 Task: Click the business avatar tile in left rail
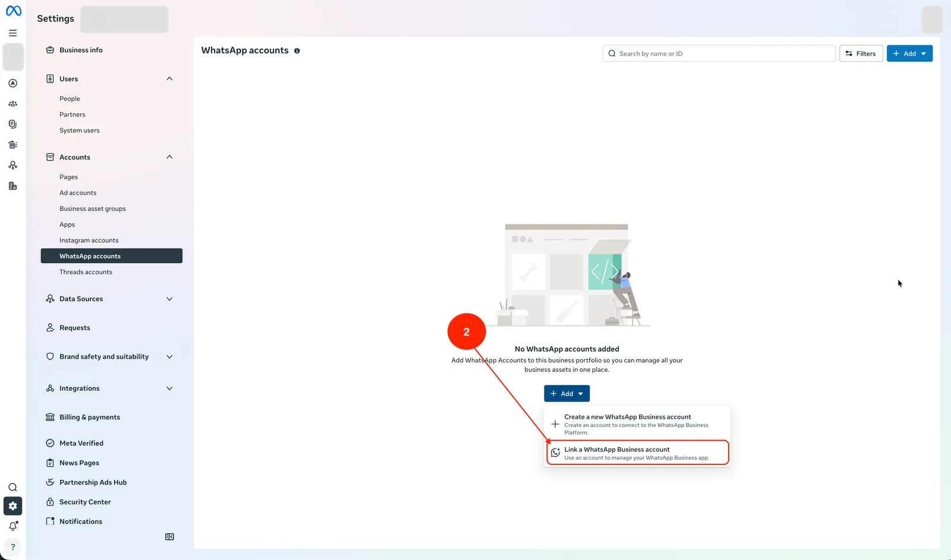click(x=13, y=57)
